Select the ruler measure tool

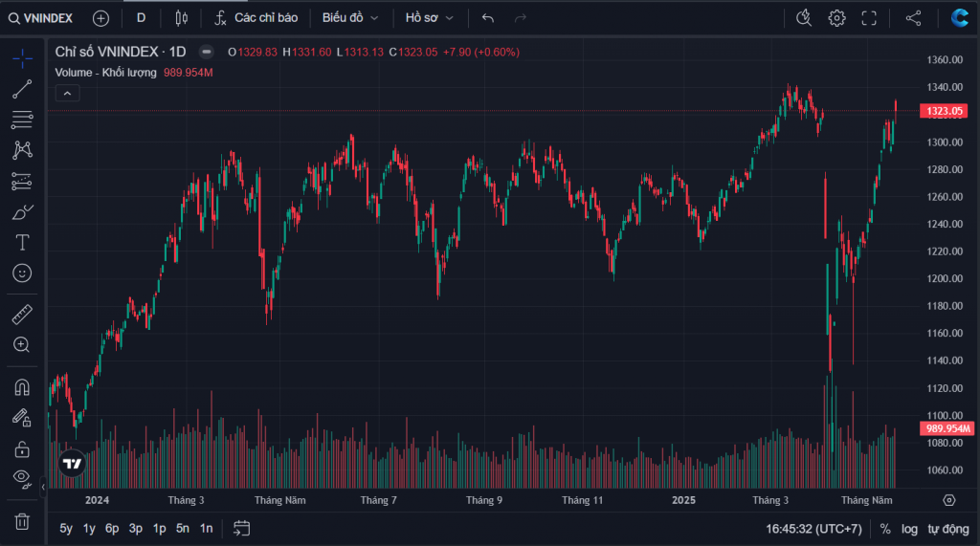(22, 315)
